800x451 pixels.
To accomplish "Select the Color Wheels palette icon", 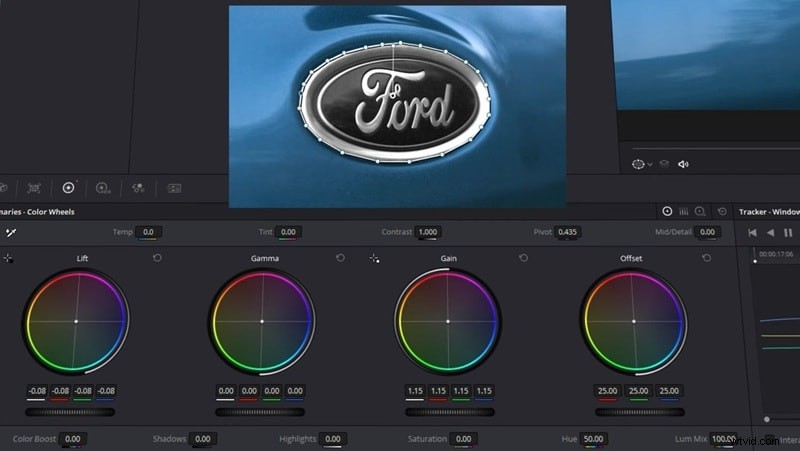I will [x=68, y=188].
